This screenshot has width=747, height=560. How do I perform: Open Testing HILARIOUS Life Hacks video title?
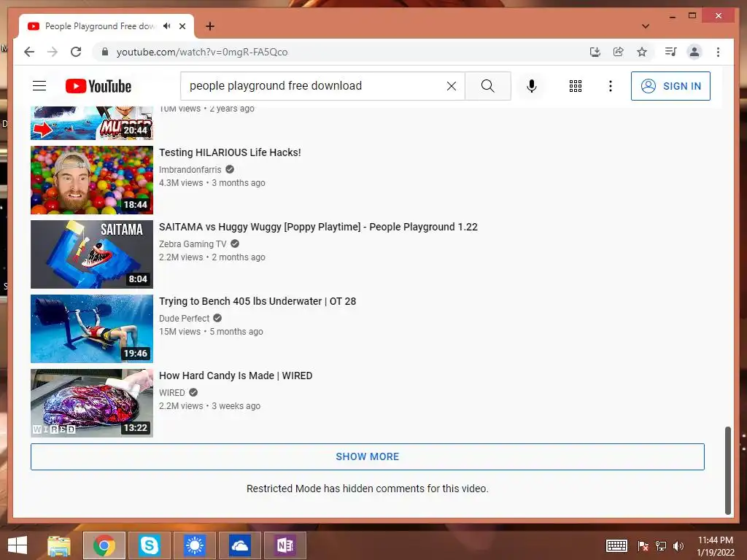[x=230, y=152]
